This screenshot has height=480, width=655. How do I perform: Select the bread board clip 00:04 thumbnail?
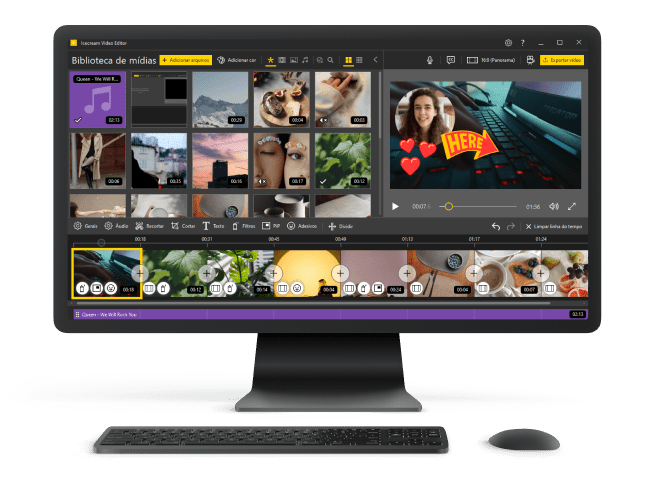point(282,99)
